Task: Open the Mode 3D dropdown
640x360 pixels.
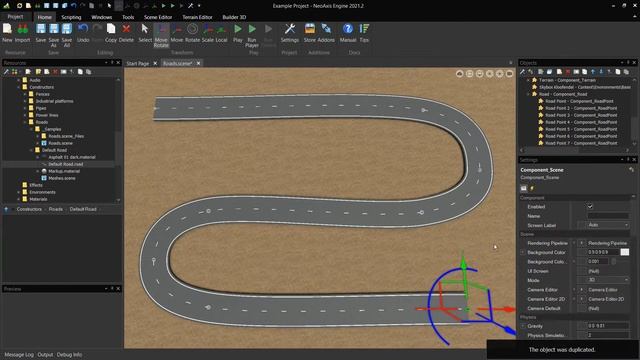Action: [608, 280]
